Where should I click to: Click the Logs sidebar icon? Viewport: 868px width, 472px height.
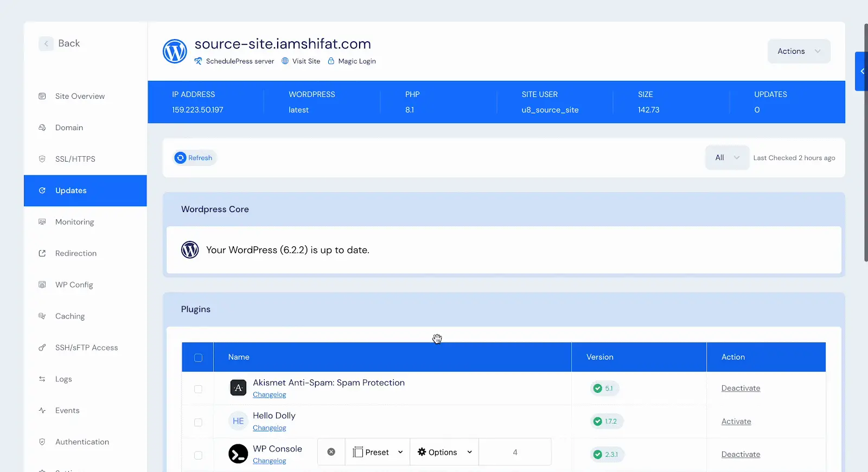coord(42,380)
